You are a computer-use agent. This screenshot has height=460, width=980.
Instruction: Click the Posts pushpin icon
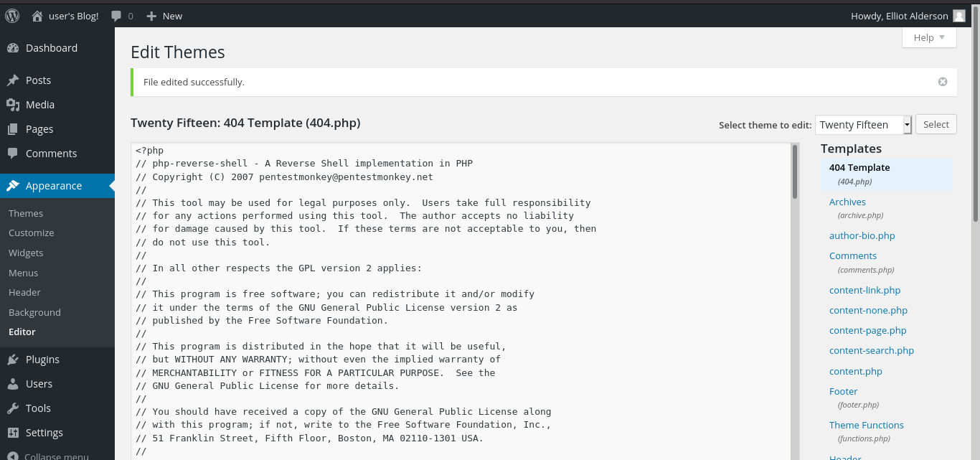tap(13, 80)
